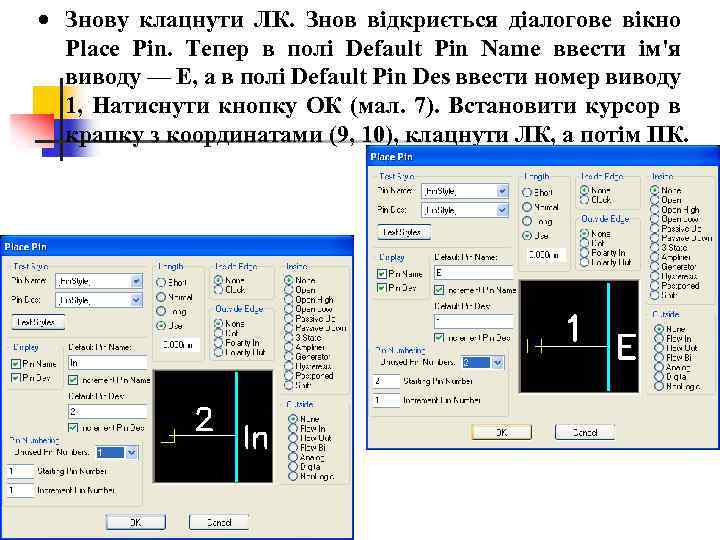The image size is (720, 540).
Task: Select Long length radio in E-pin dialog
Action: pyautogui.click(x=527, y=221)
